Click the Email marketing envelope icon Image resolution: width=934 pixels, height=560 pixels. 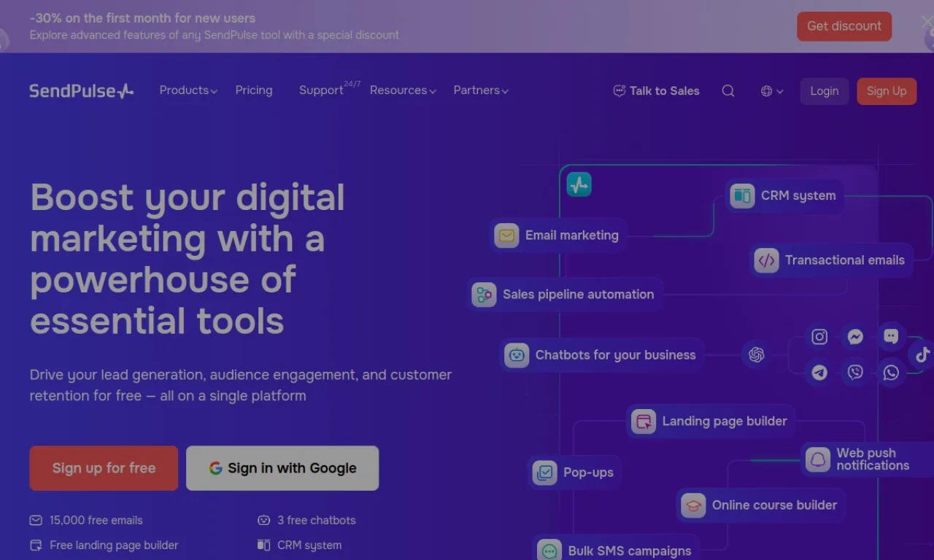(x=506, y=236)
